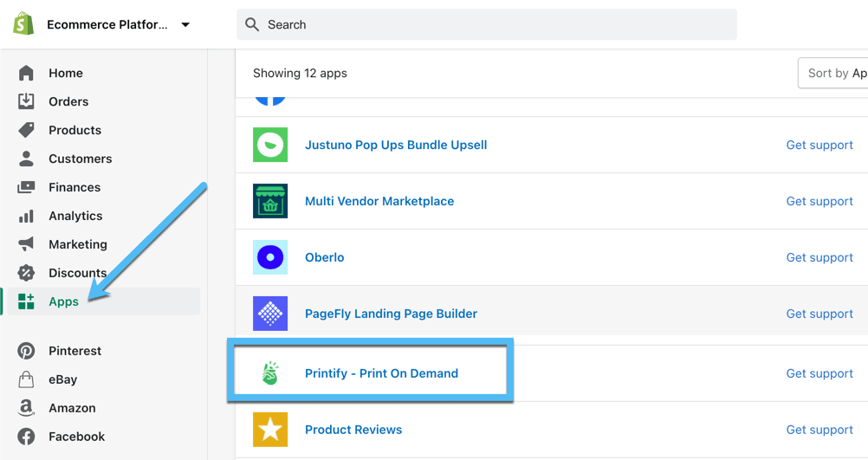Open Printify - Print On Demand app

pos(381,373)
